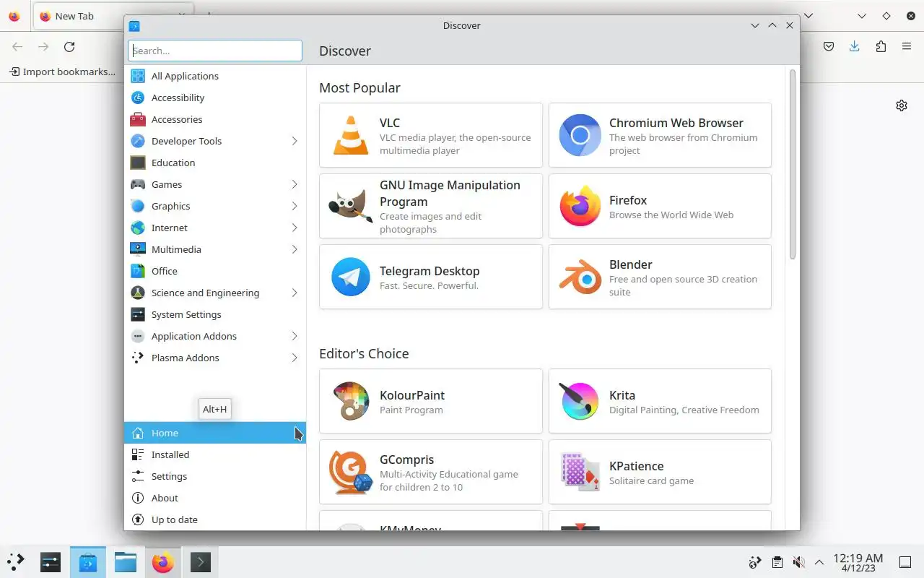Viewport: 924px width, 578px height.
Task: Expand the Plasma Addons arrow
Action: [295, 358]
